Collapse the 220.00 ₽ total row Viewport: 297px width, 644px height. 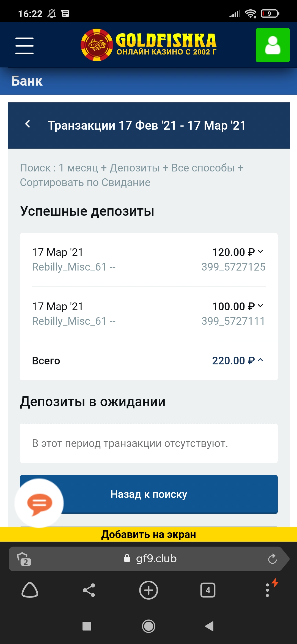260,360
